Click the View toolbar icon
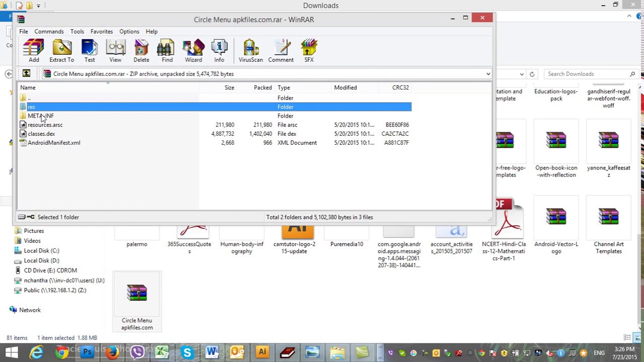644x362 pixels. 115,51
